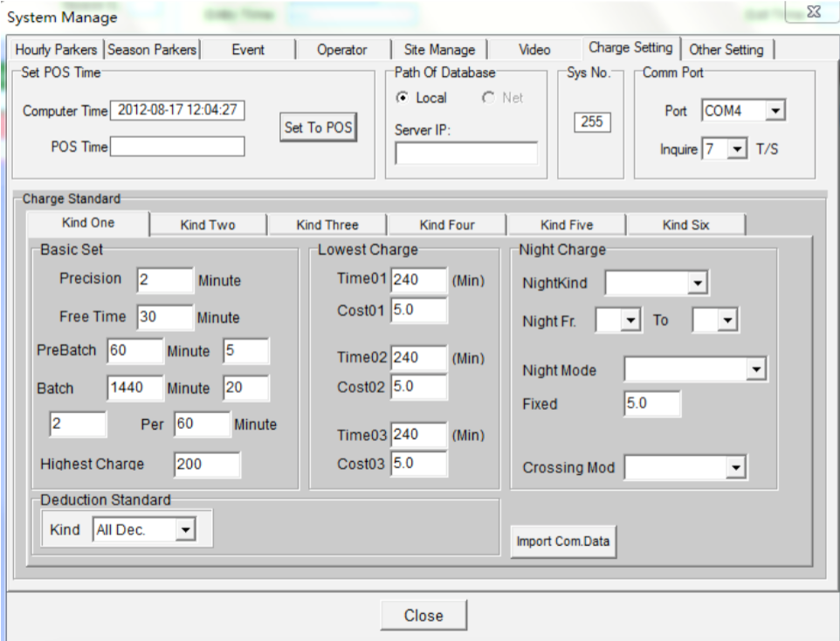Expand the Night Mode dropdown
Viewport: 840px width, 641px height.
point(757,370)
